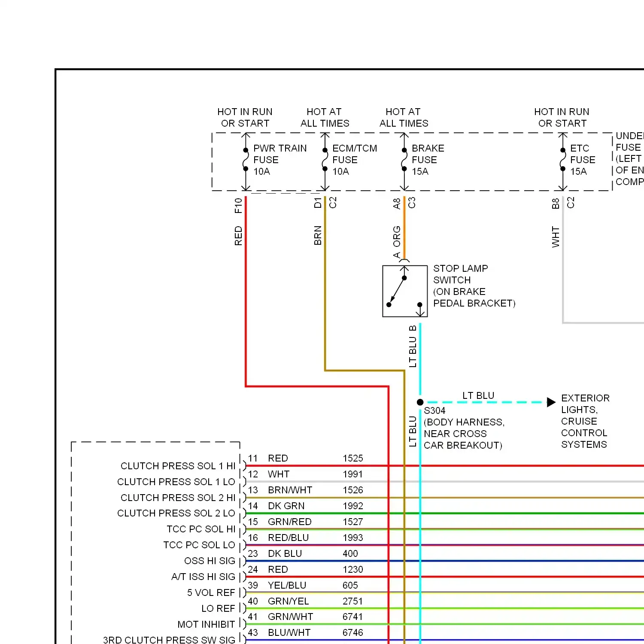Image resolution: width=644 pixels, height=644 pixels.
Task: Click circuit number 1527
Action: 353,522
